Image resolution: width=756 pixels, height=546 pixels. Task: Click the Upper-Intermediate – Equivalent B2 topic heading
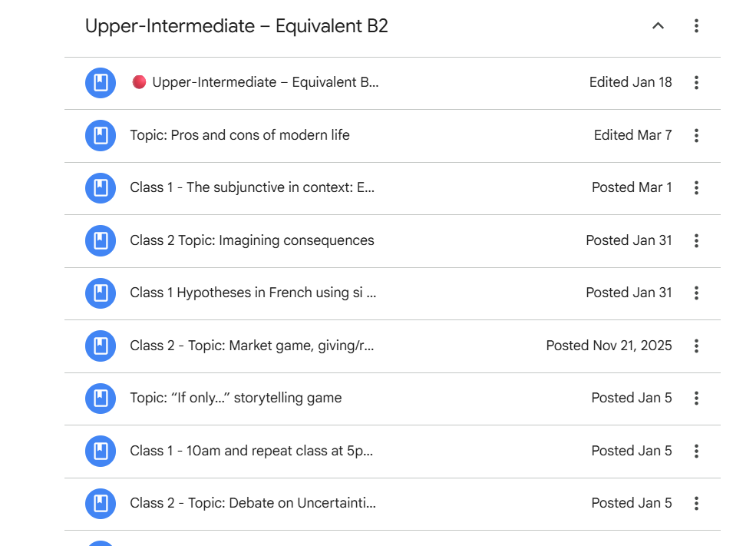236,26
